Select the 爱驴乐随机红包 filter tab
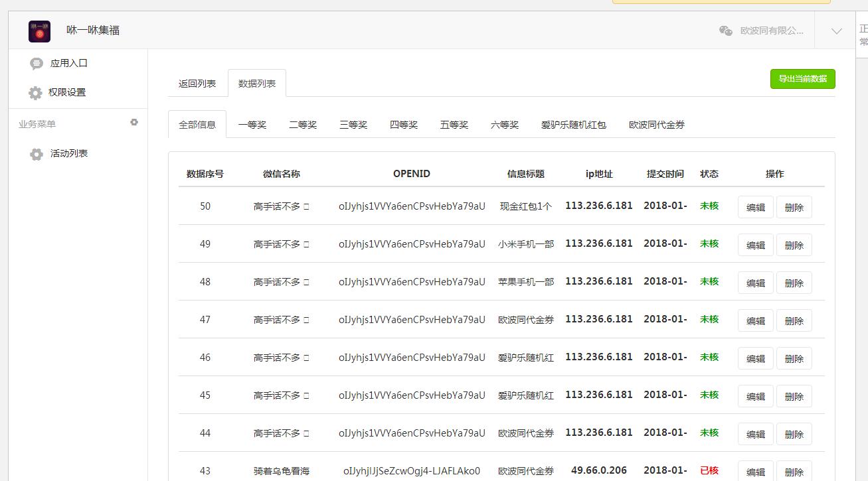The height and width of the screenshot is (481, 868). point(574,125)
